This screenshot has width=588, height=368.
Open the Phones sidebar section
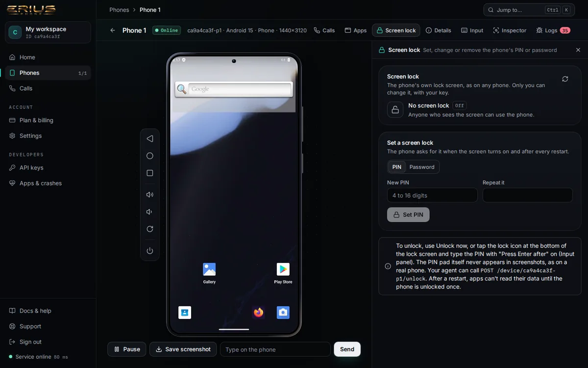[48, 73]
